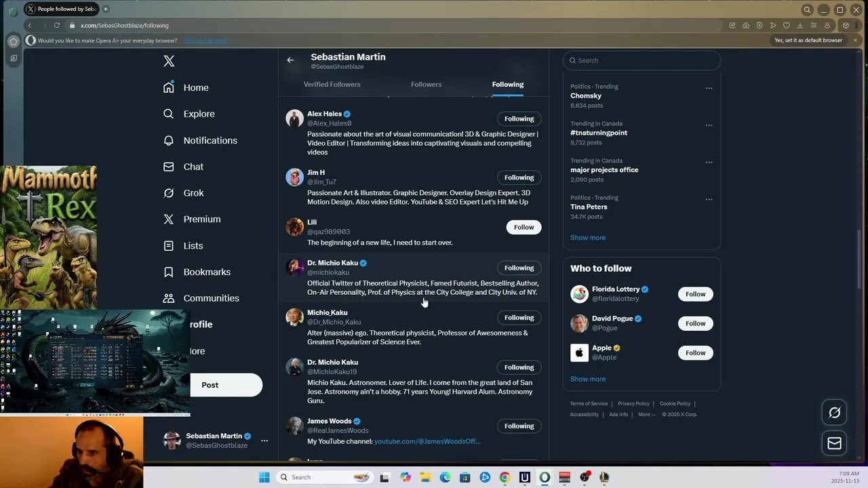Image resolution: width=868 pixels, height=488 pixels.
Task: Open Lists in the sidebar
Action: [x=183, y=245]
